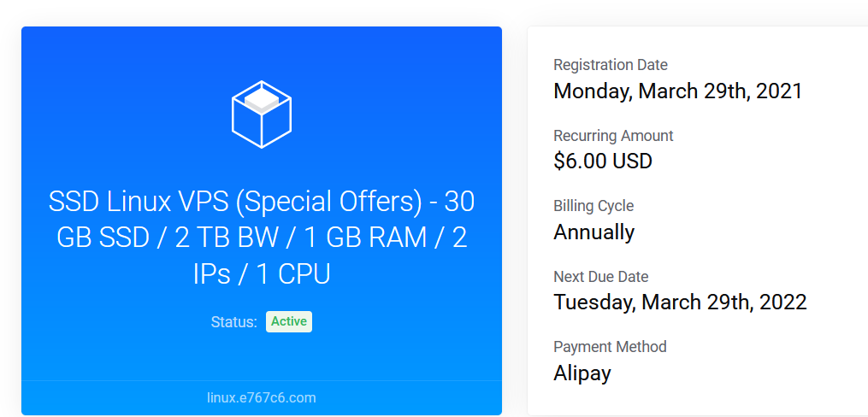Select the $6.00 USD amount text
This screenshot has width=868, height=417.
(603, 161)
